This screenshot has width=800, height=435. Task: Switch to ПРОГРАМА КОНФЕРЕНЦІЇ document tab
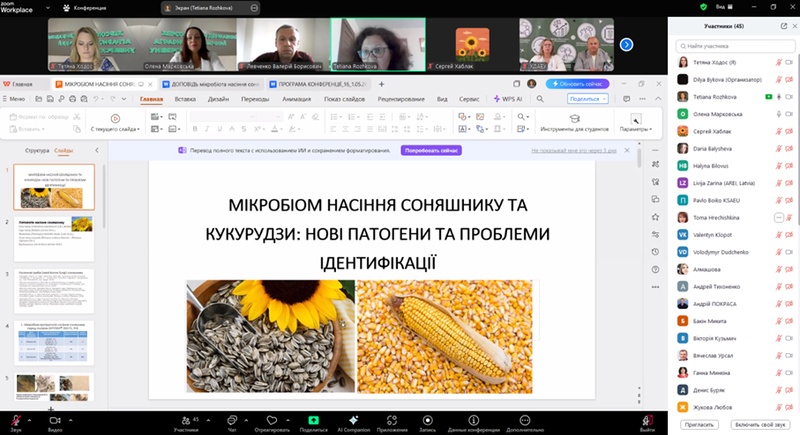pos(319,84)
